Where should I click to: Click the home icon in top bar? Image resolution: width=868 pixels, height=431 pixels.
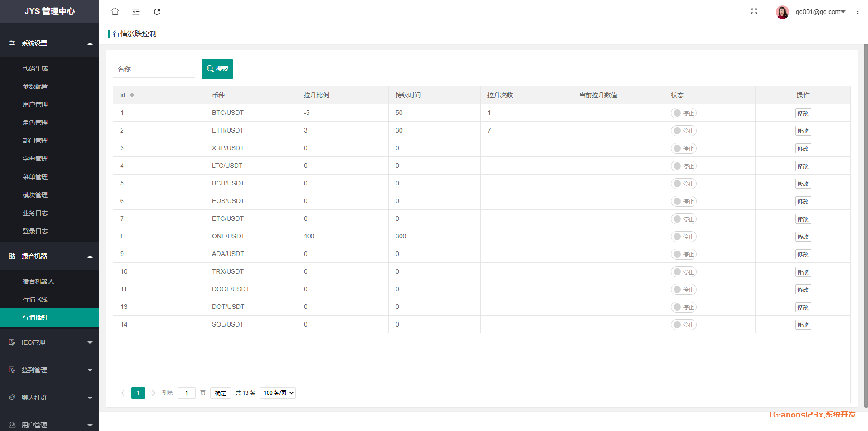[x=115, y=12]
